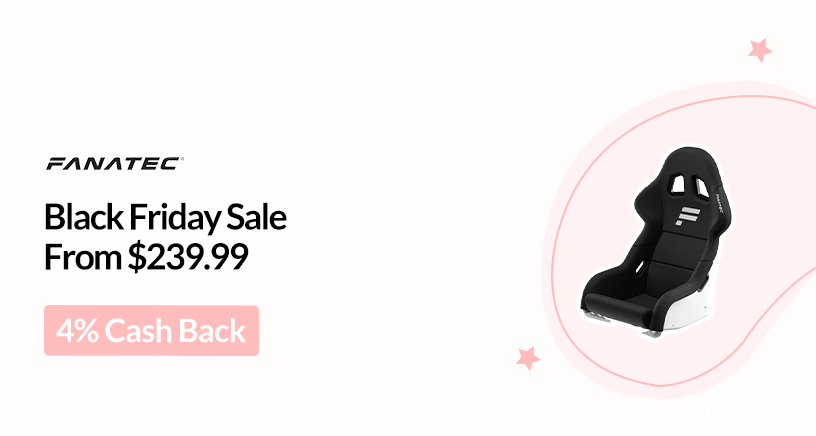
Task: Click the black seat bottom cushion
Action: point(619,304)
